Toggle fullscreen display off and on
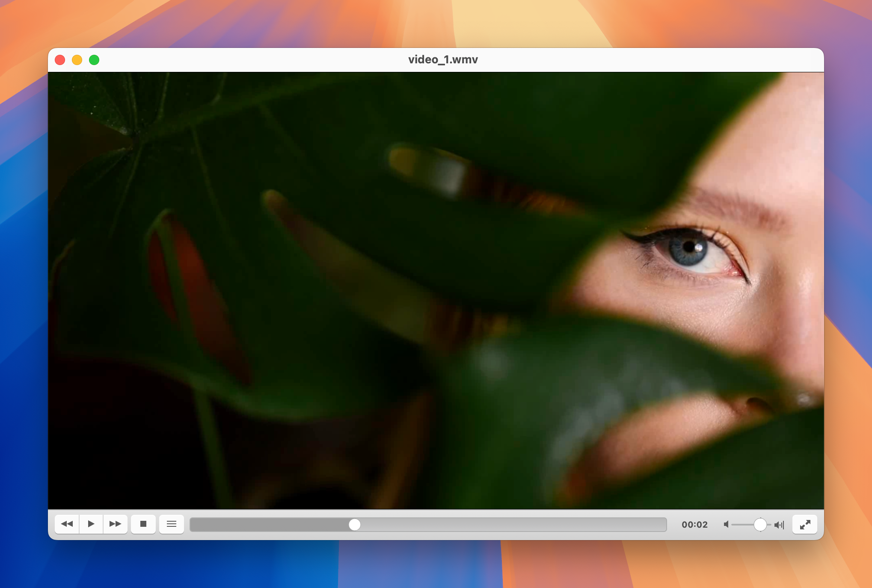The width and height of the screenshot is (872, 588). [x=805, y=524]
